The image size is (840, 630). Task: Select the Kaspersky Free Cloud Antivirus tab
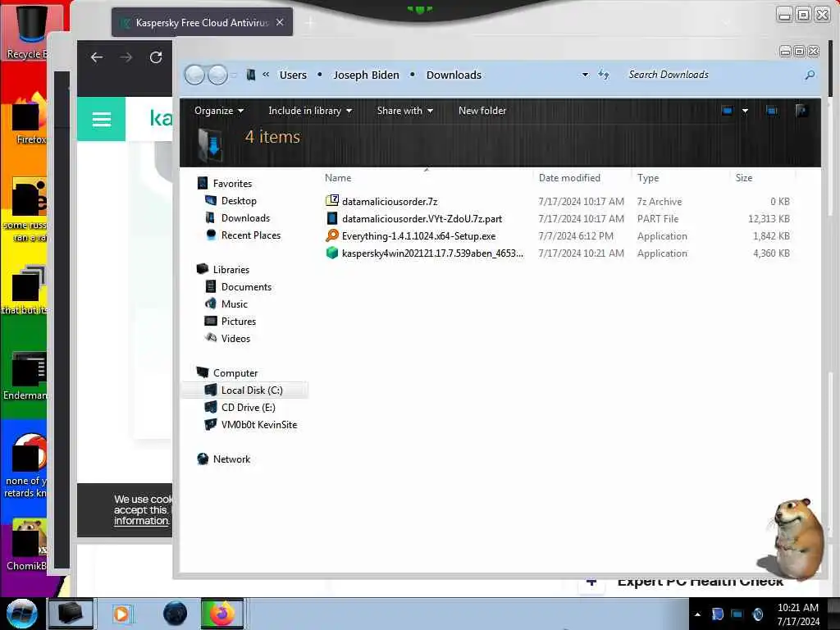pos(202,22)
